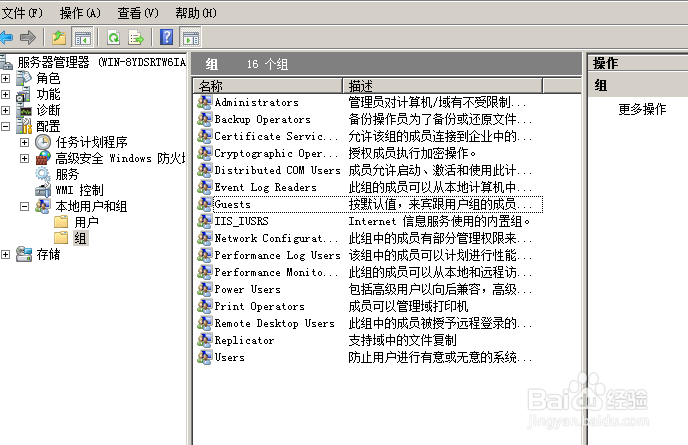Image resolution: width=688 pixels, height=445 pixels.
Task: Select 本地用户和组 in the tree
Action: click(91, 206)
